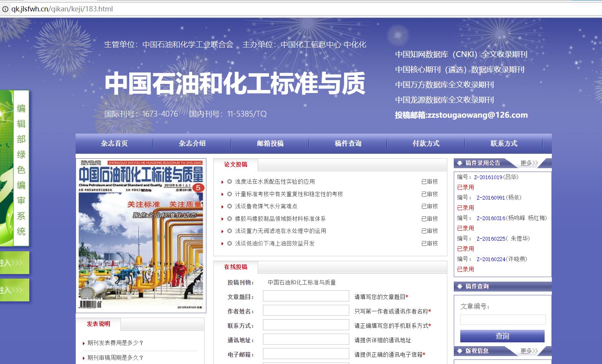The height and width of the screenshot is (364, 602).
Task: Click the arrow icon beside 版权信息 header
Action: [x=460, y=351]
